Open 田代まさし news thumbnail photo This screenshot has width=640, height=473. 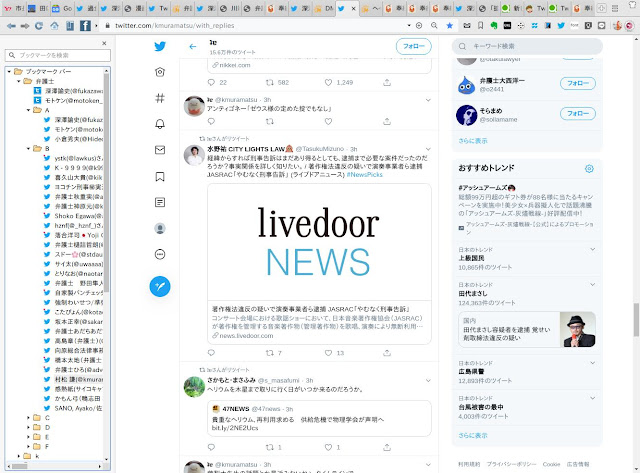click(578, 330)
